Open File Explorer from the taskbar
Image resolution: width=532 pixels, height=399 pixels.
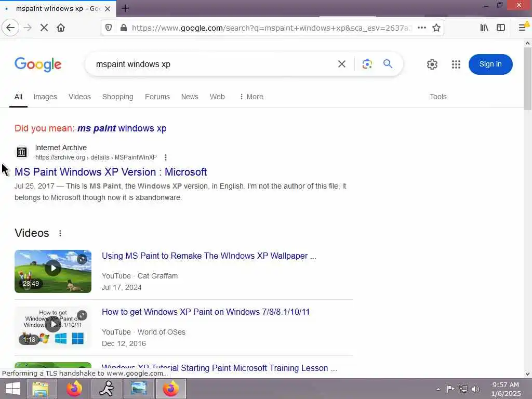pyautogui.click(x=41, y=389)
